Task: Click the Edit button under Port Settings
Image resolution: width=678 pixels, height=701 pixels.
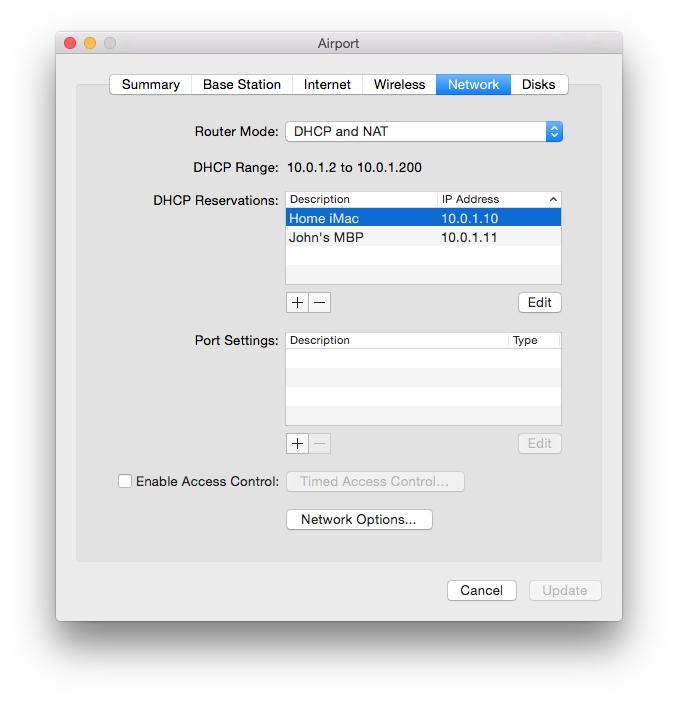Action: [x=539, y=443]
